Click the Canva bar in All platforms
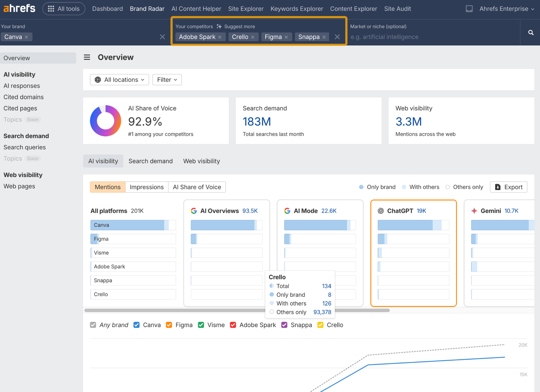This screenshot has height=392, width=540. tap(133, 225)
